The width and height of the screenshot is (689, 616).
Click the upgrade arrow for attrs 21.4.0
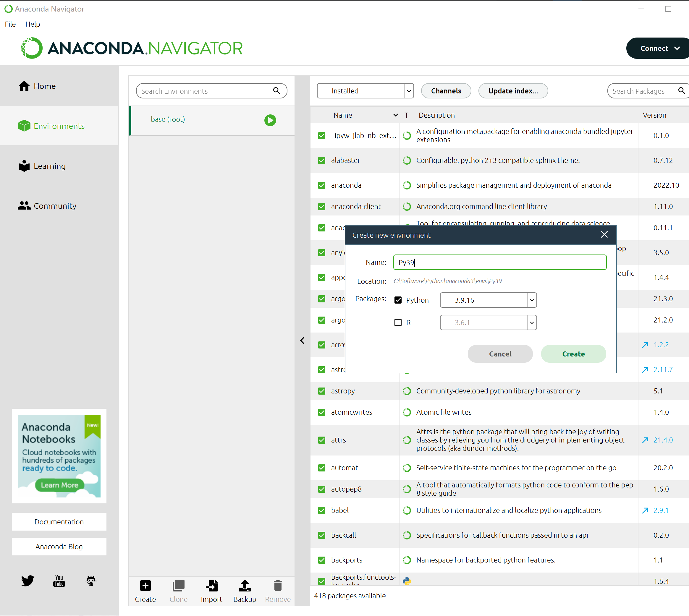pos(645,440)
